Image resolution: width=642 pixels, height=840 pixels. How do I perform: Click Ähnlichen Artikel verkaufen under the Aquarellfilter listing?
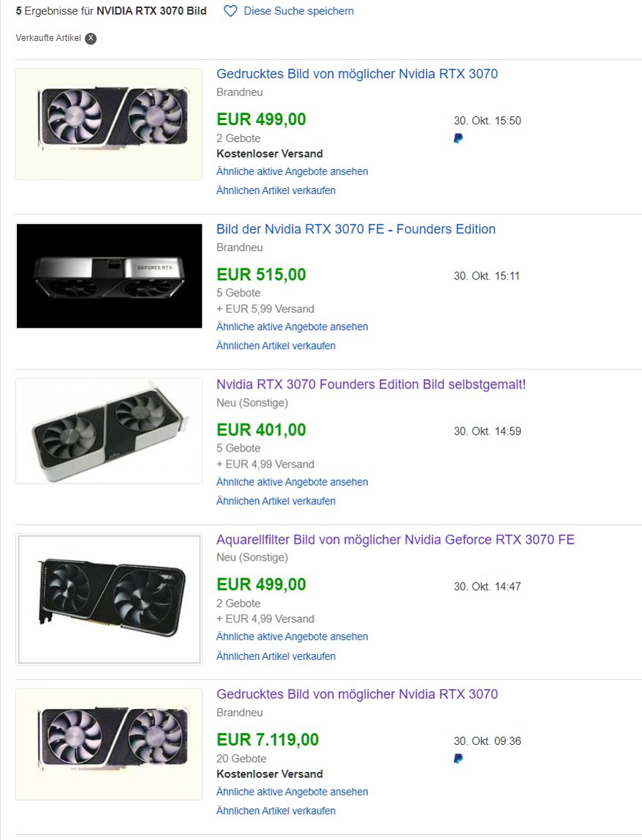click(x=276, y=656)
